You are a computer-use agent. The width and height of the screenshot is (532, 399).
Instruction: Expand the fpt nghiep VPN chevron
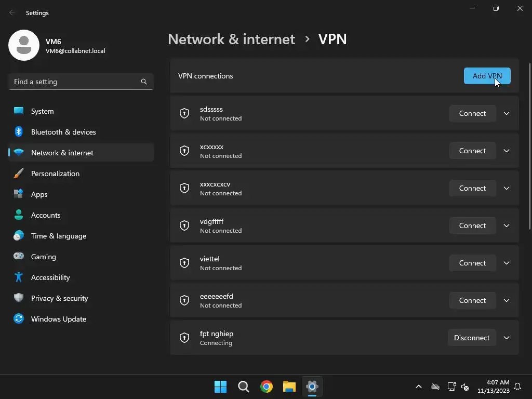point(507,338)
